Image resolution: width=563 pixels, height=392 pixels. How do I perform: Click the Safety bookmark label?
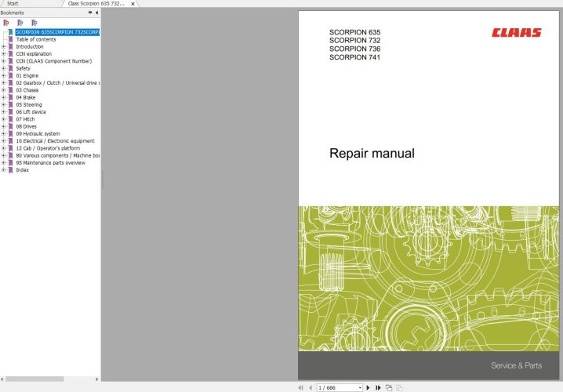(x=23, y=68)
